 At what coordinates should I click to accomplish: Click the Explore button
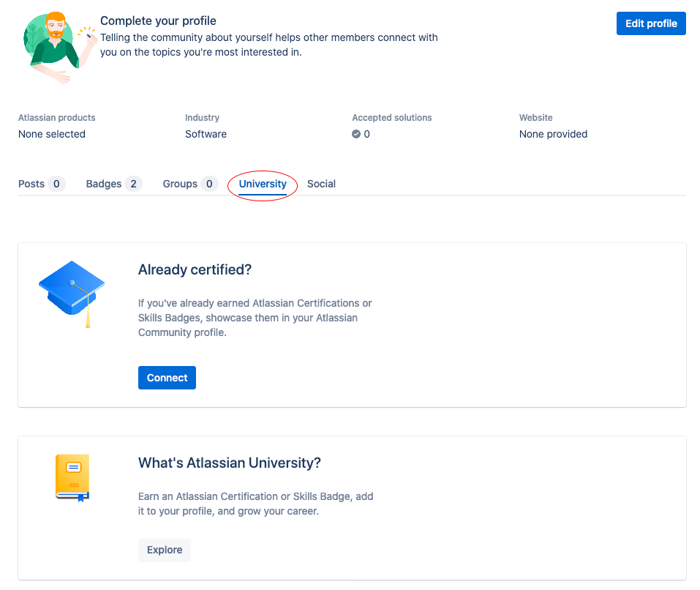(x=165, y=550)
